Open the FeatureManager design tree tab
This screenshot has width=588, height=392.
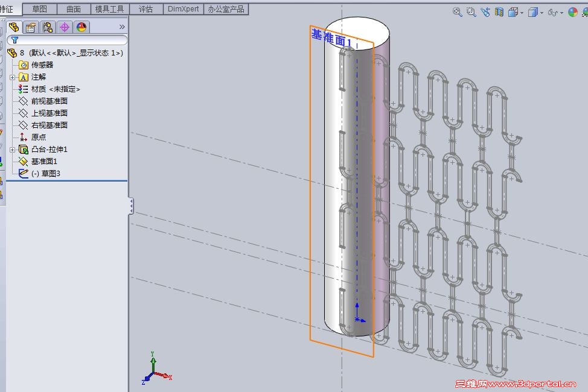(14, 27)
